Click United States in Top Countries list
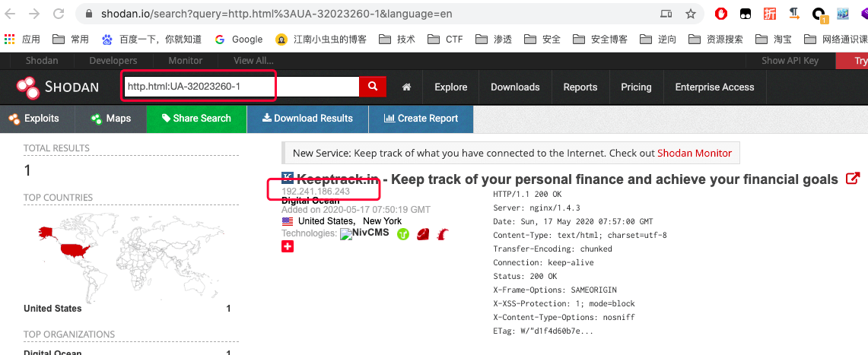Viewport: 868px width, 355px height. [x=52, y=309]
